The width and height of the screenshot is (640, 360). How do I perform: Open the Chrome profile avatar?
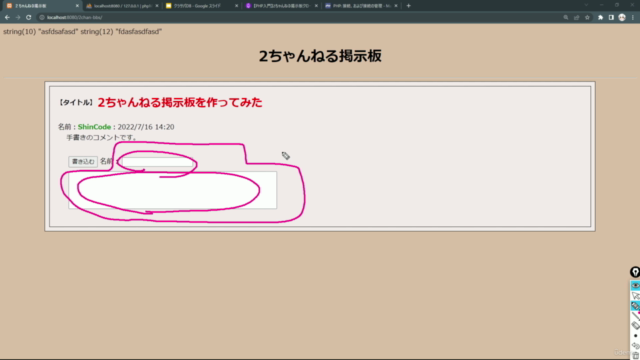[622, 18]
